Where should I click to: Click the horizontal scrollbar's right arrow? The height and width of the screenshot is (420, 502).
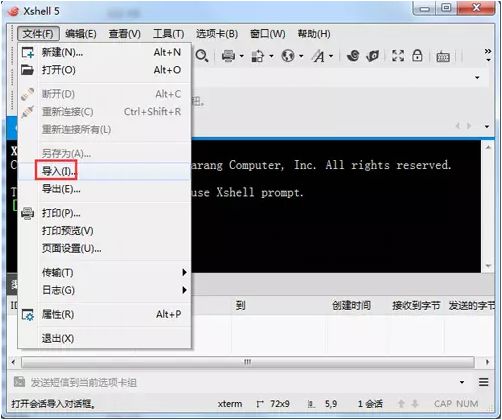coord(487,362)
